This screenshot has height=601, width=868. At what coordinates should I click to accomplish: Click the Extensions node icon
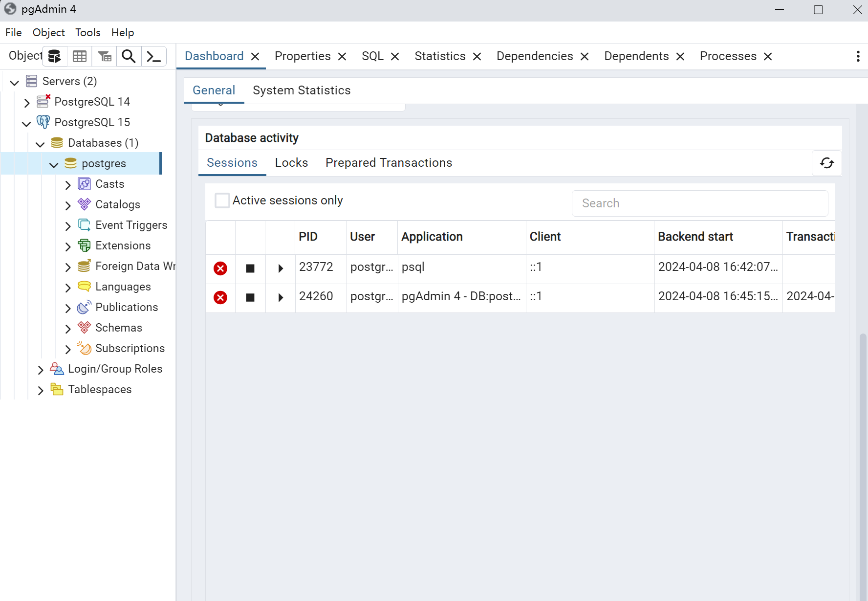(x=84, y=245)
